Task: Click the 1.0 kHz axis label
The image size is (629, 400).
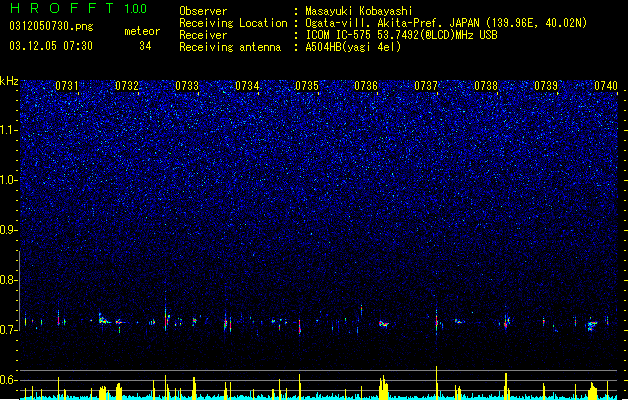Action: pyautogui.click(x=9, y=180)
